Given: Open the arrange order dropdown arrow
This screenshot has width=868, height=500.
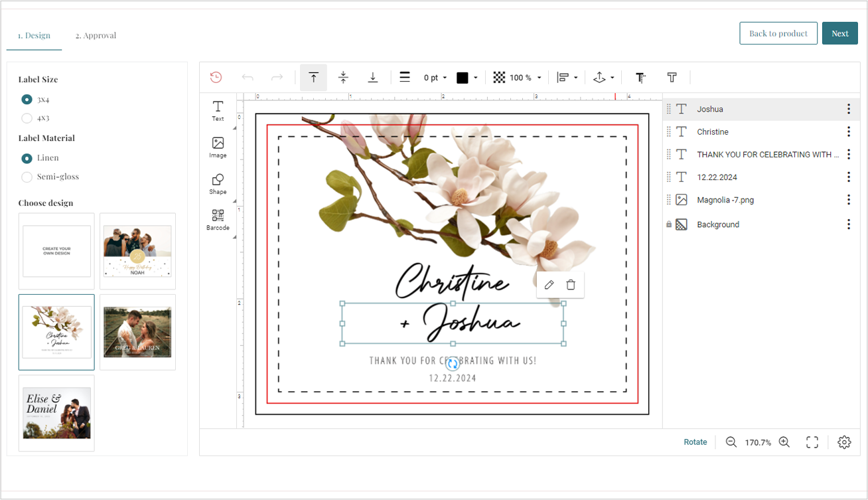Looking at the screenshot, I should [x=612, y=78].
